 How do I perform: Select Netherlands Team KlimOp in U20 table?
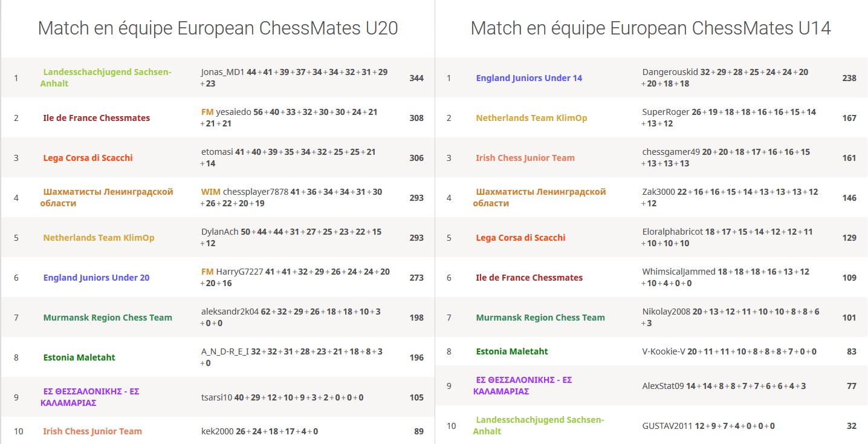[x=99, y=238]
